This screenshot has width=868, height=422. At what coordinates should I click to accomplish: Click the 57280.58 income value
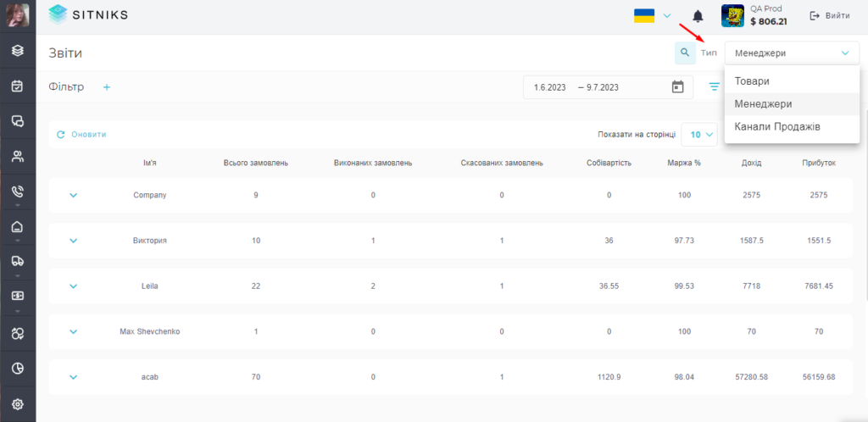pyautogui.click(x=751, y=377)
